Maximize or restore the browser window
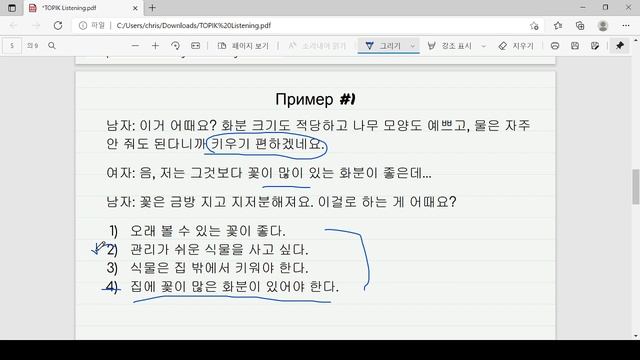Image resolution: width=640 pixels, height=360 pixels. 605,7
